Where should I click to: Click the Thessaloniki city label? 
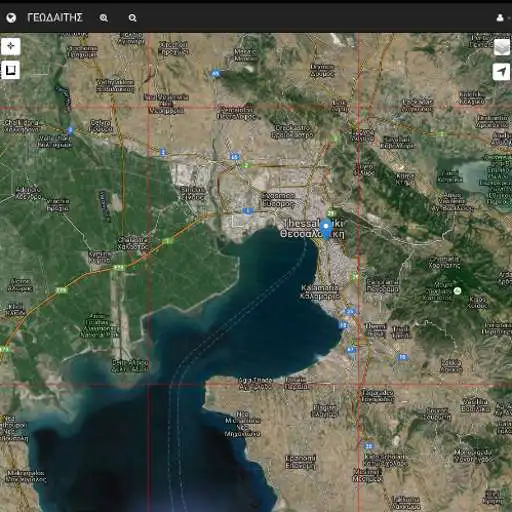(x=313, y=228)
